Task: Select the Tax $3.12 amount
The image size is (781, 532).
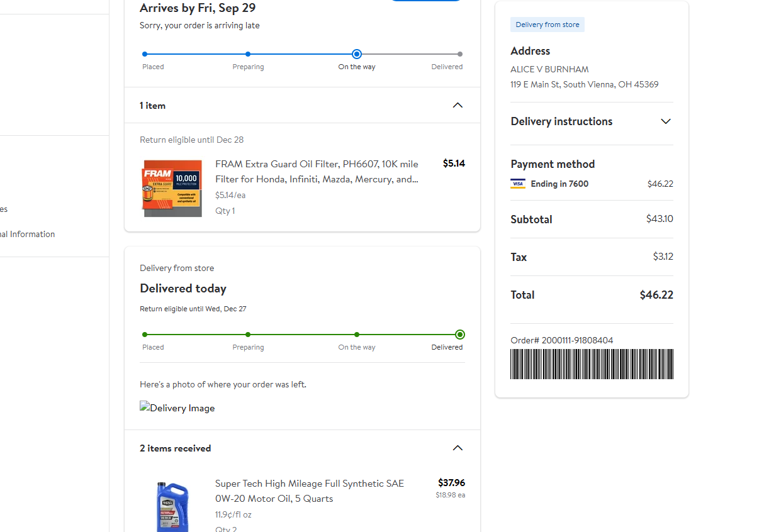Action: point(663,257)
